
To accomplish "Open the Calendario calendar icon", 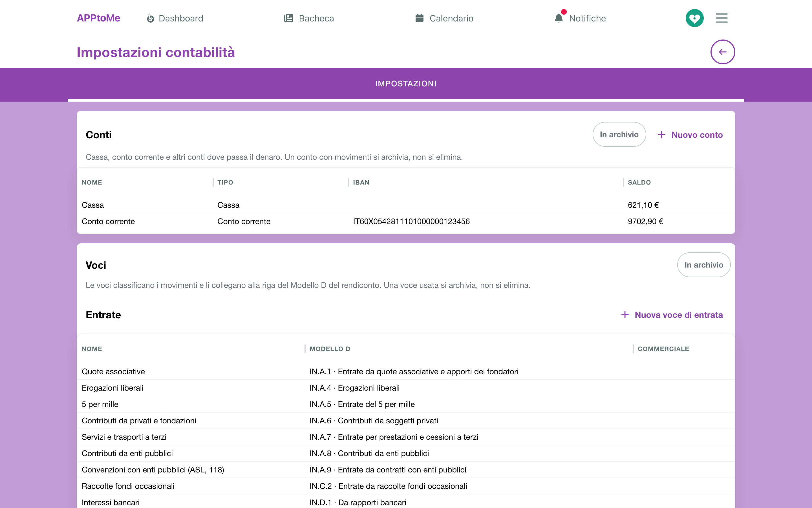I will [x=419, y=18].
